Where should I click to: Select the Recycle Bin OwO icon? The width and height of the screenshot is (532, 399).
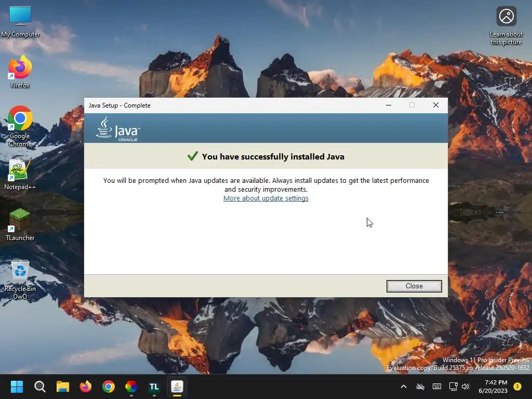(x=20, y=280)
